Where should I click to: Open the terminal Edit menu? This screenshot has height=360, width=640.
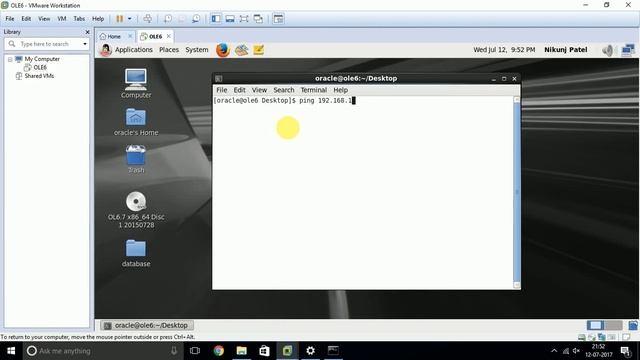tap(240, 90)
